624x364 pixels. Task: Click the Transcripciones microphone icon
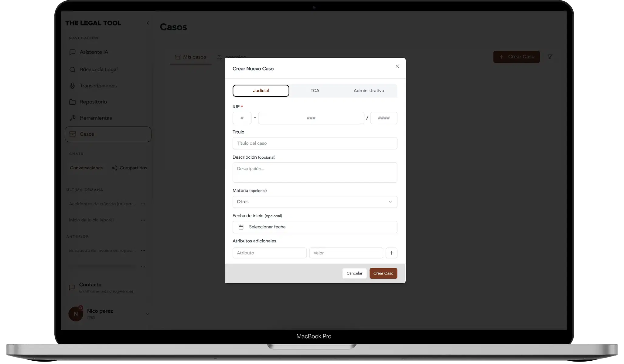[72, 86]
